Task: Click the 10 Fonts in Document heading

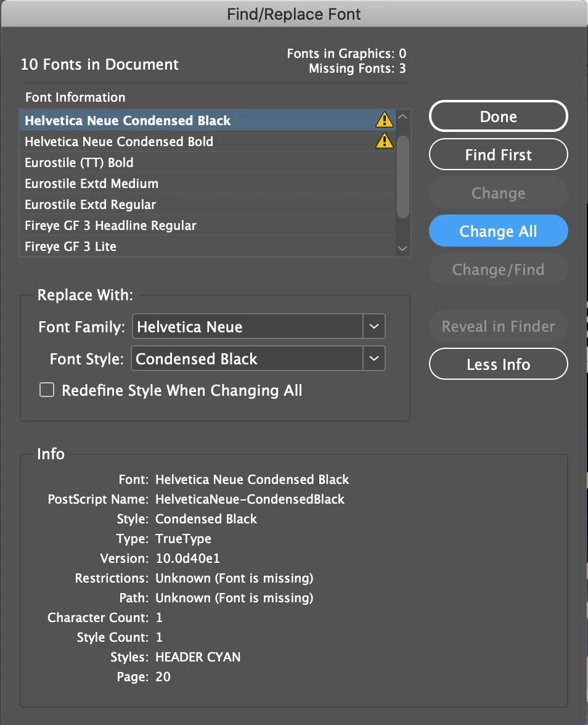Action: (x=99, y=64)
